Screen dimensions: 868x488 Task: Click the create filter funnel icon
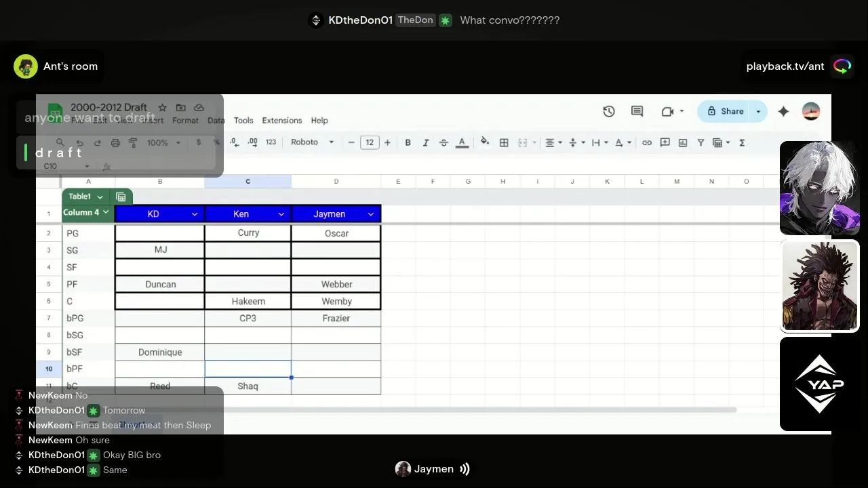pyautogui.click(x=701, y=142)
